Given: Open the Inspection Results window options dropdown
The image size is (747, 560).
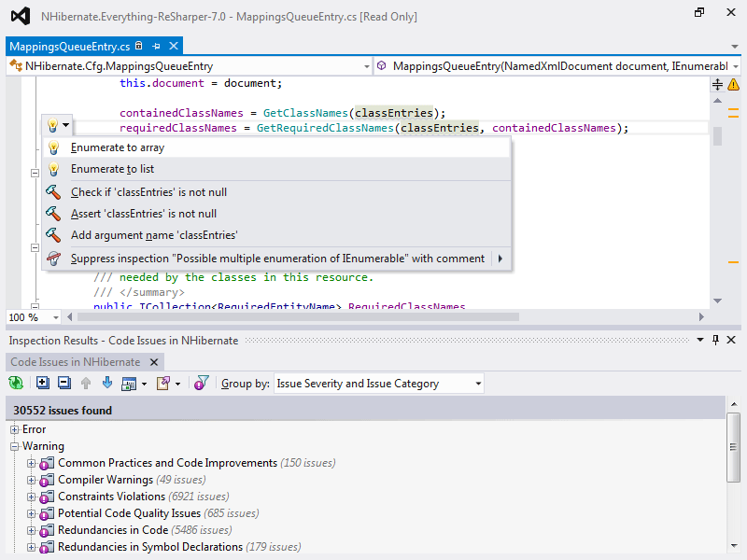Looking at the screenshot, I should tap(700, 340).
